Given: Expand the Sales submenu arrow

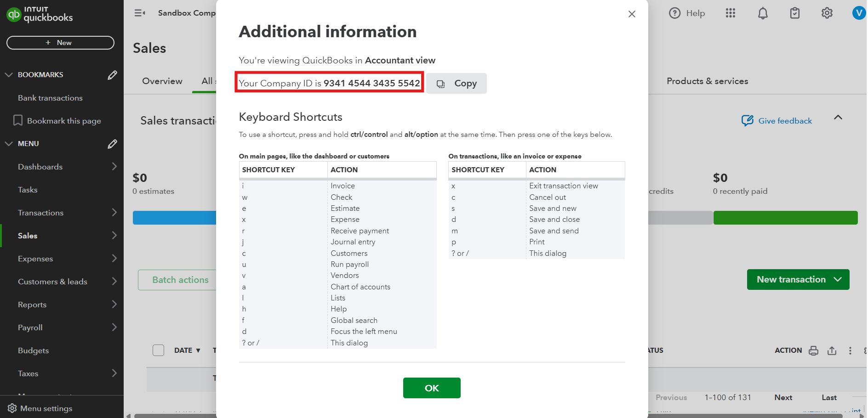Looking at the screenshot, I should 114,235.
